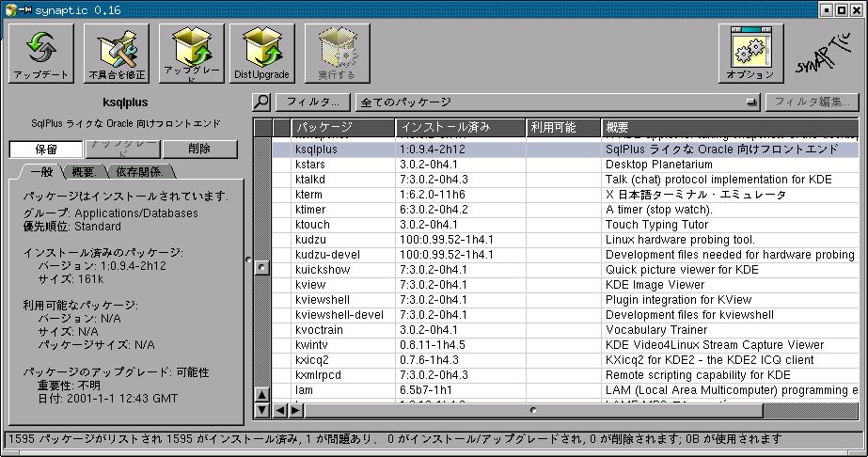Click the horizontal scrollbar thumb
Image resolution: width=868 pixels, height=457 pixels.
tap(533, 411)
